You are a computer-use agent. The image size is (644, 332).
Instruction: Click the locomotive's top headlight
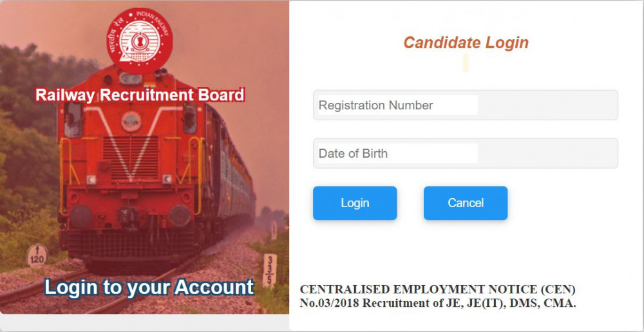(x=131, y=78)
